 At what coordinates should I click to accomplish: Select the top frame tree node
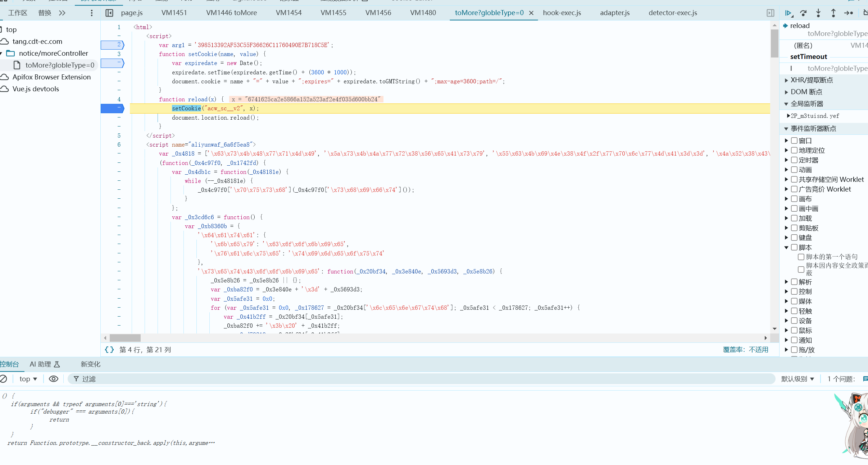click(x=11, y=29)
